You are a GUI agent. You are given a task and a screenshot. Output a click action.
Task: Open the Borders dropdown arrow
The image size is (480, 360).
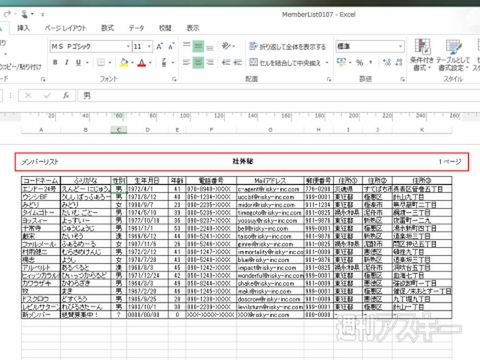[x=110, y=62]
